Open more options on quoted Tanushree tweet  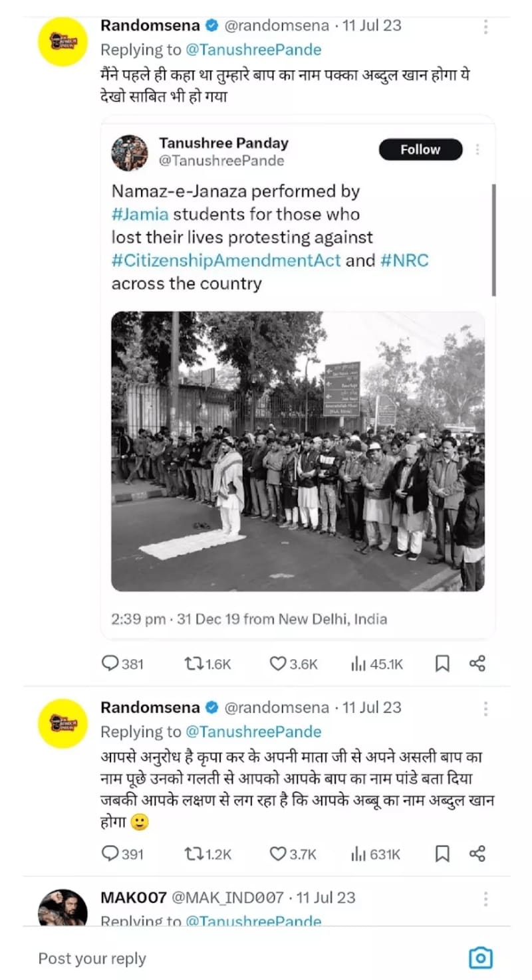click(x=477, y=149)
